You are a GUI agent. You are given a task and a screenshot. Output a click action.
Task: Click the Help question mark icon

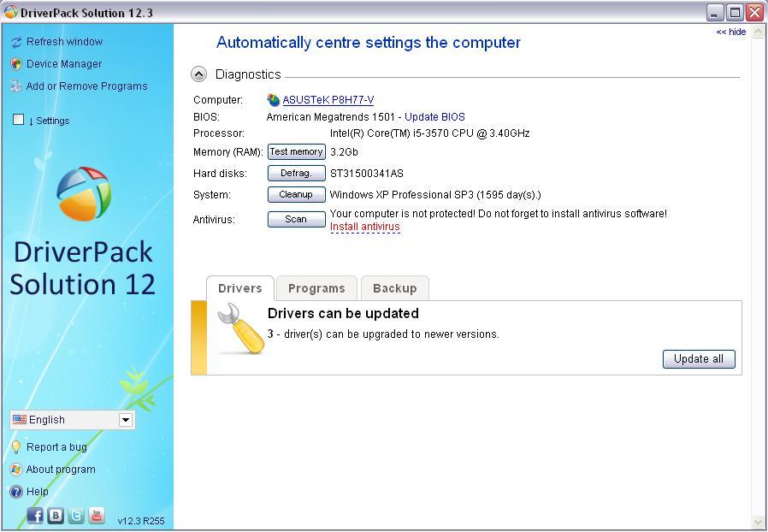point(16,491)
